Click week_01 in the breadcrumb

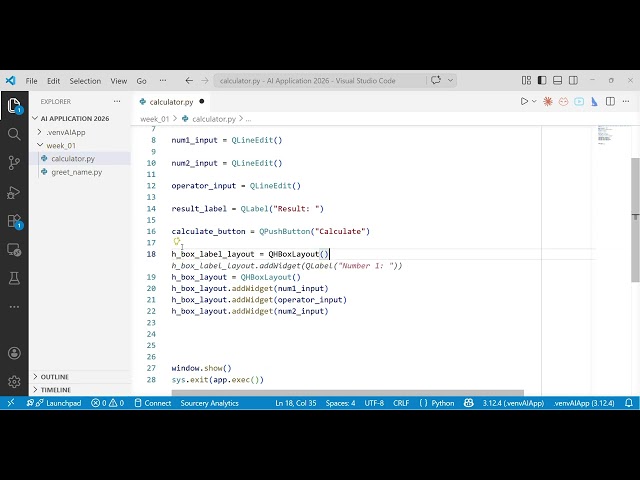(x=154, y=119)
